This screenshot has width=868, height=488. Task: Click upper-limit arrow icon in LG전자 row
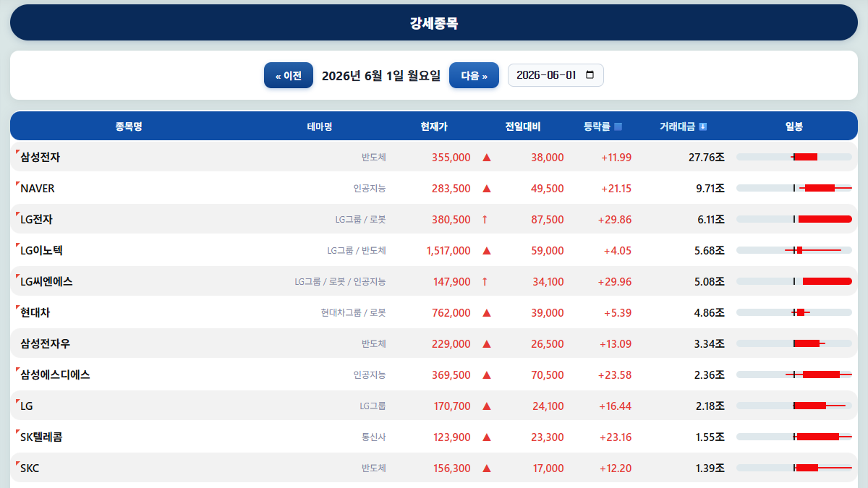point(485,219)
